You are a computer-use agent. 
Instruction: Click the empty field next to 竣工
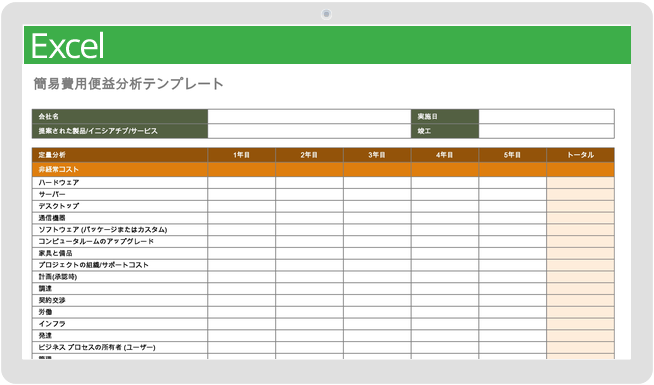pos(546,131)
